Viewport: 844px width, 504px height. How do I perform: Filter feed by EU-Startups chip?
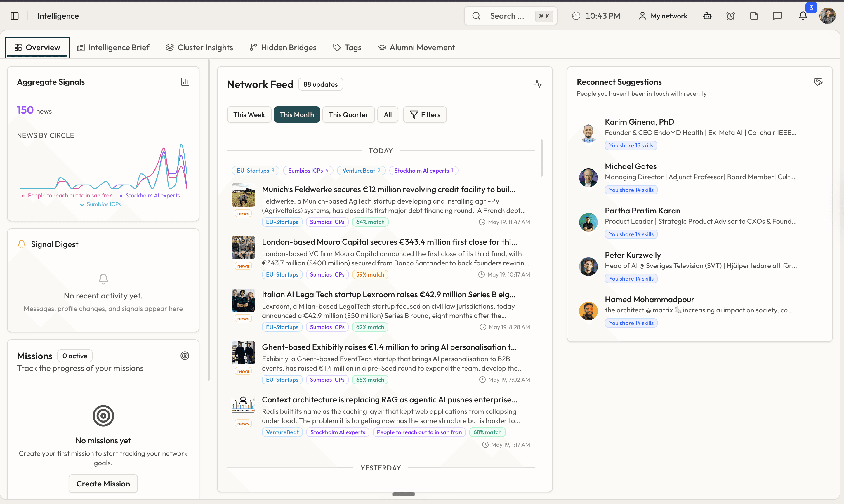(256, 171)
